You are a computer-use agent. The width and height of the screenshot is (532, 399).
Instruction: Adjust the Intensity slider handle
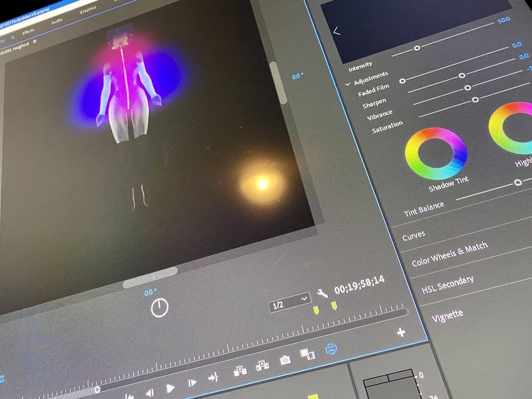(x=417, y=48)
